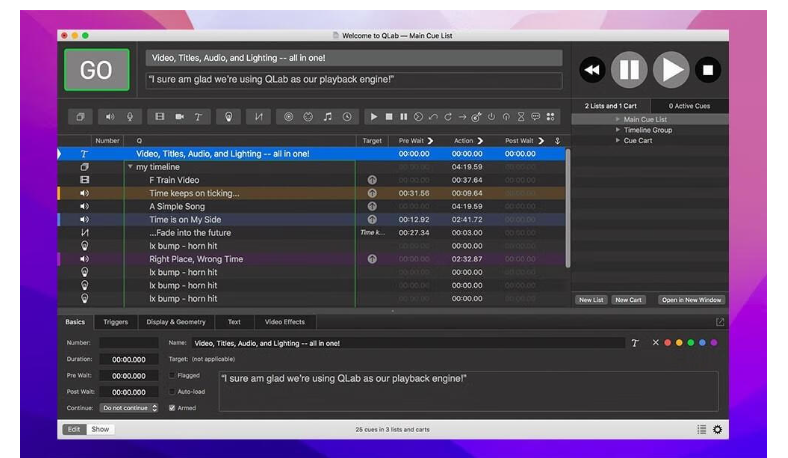Screen dimensions: 788x458
Task: Set the cue color to red
Action: click(667, 343)
